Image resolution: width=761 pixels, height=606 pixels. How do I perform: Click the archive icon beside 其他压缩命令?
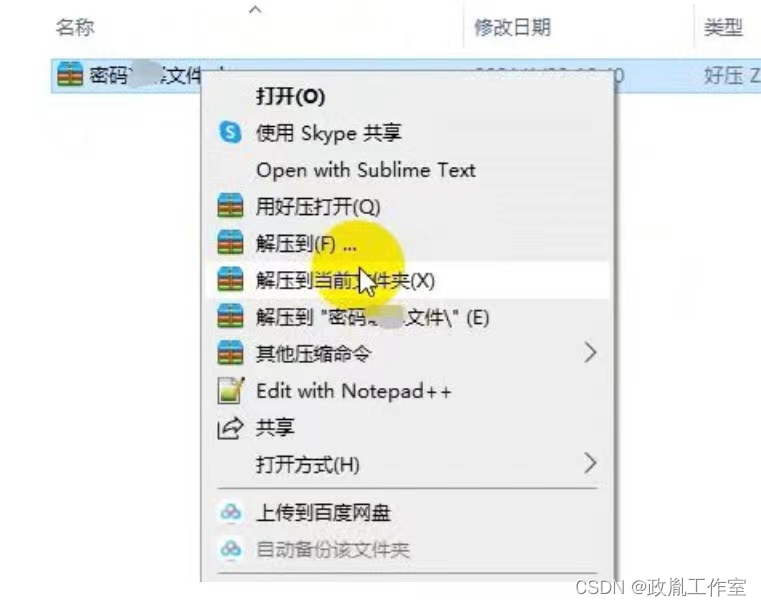(230, 353)
